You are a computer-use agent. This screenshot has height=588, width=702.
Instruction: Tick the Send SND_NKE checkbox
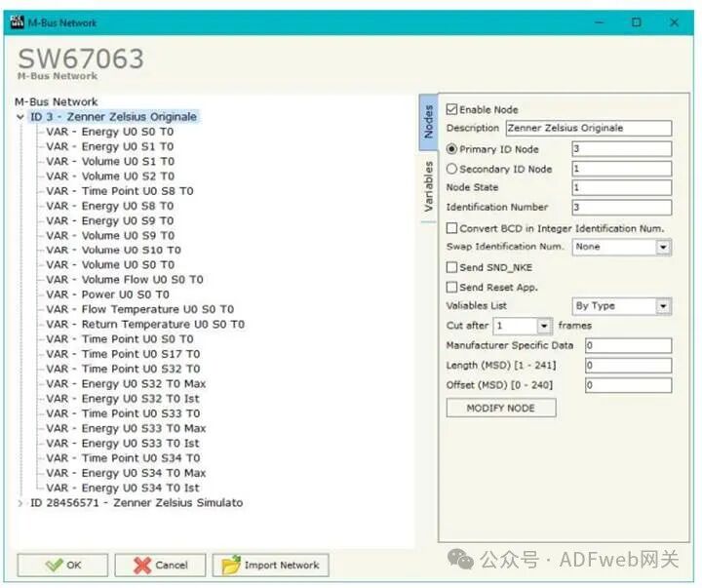[452, 267]
